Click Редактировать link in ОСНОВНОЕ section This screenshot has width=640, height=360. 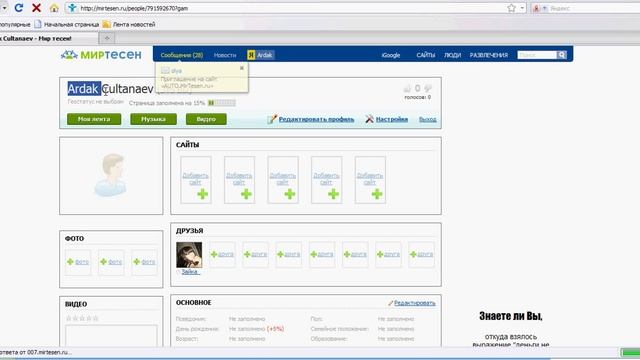click(x=414, y=303)
